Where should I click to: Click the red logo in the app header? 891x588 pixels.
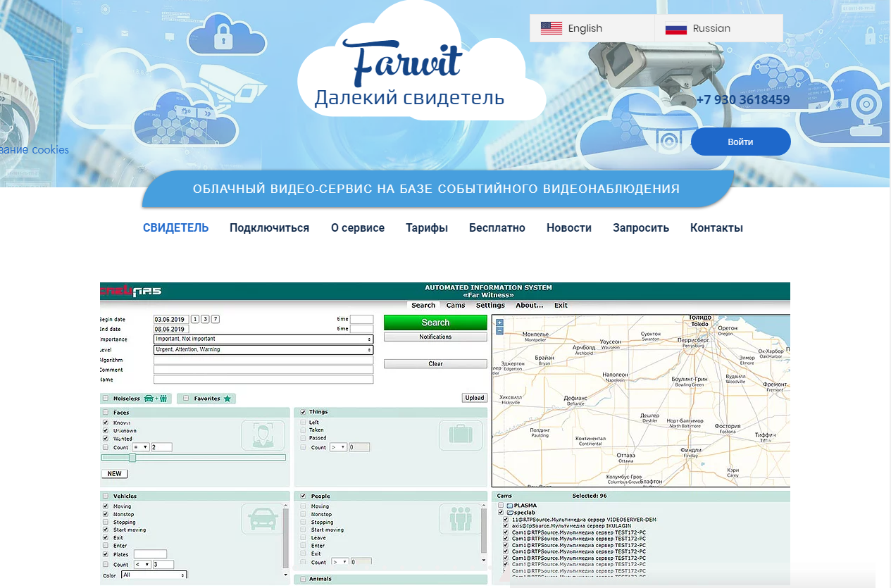click(131, 290)
